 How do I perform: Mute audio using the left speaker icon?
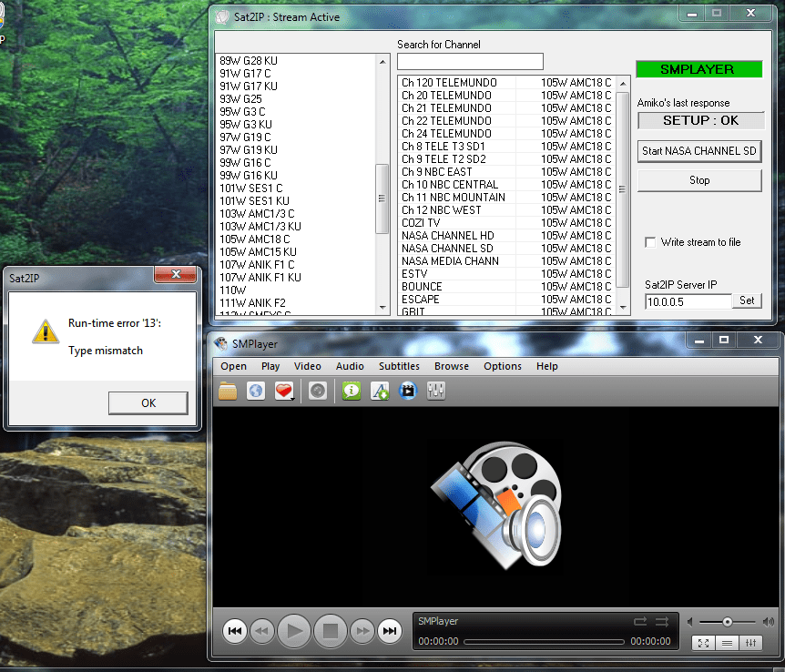[690, 622]
